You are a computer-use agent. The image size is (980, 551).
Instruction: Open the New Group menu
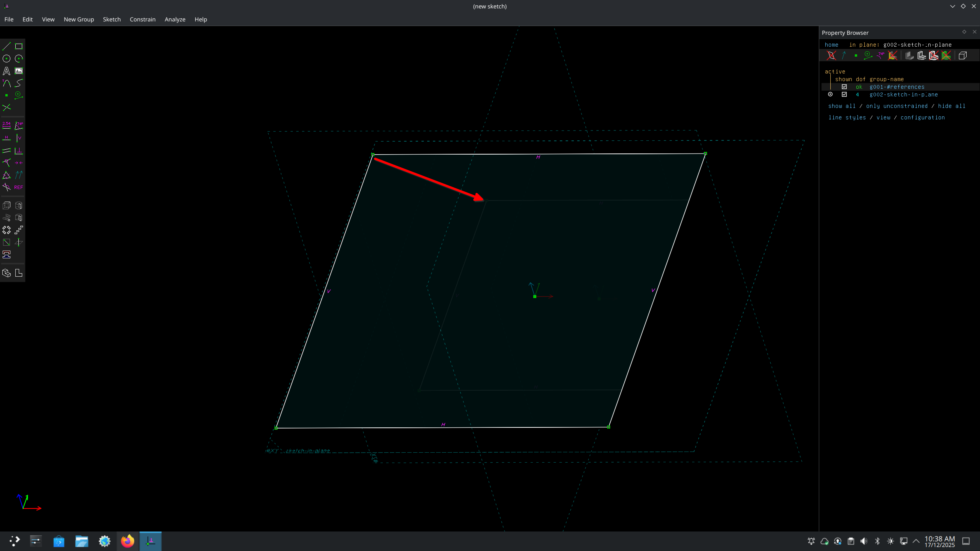click(x=79, y=19)
